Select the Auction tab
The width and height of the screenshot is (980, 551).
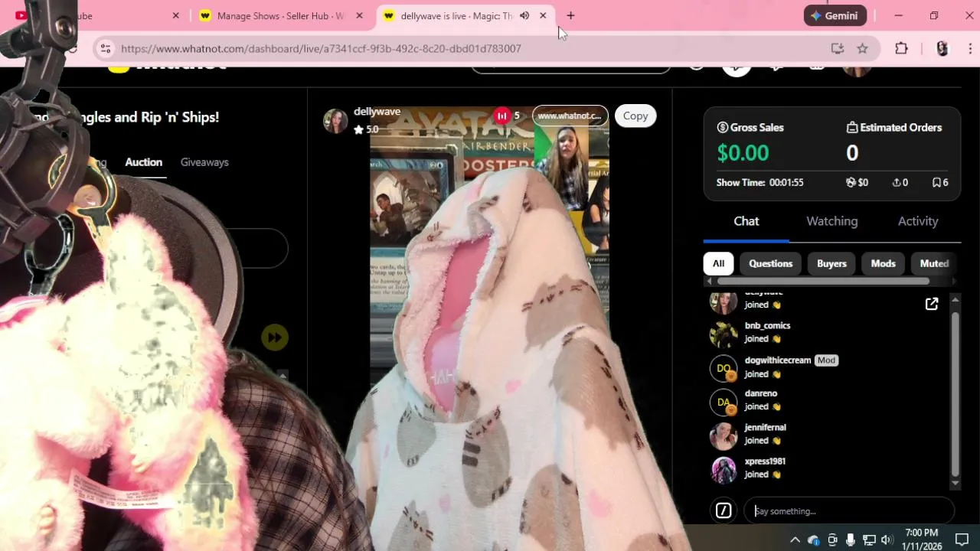coord(144,162)
